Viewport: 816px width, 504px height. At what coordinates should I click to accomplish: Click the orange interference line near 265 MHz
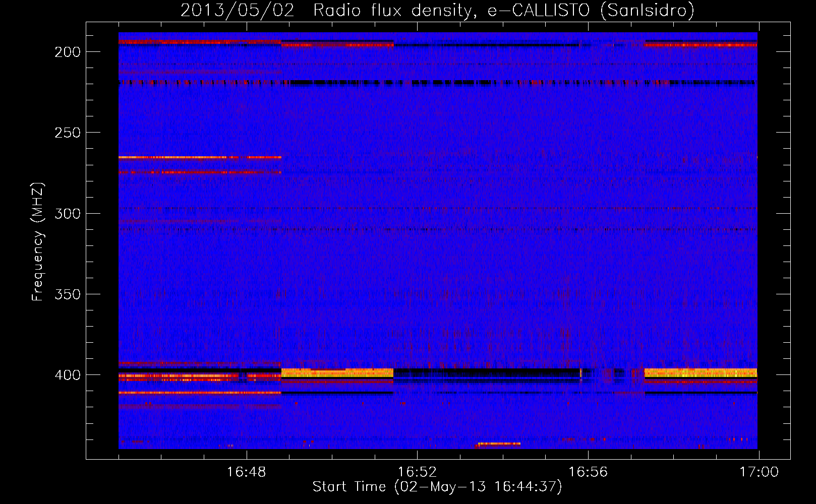pyautogui.click(x=200, y=157)
